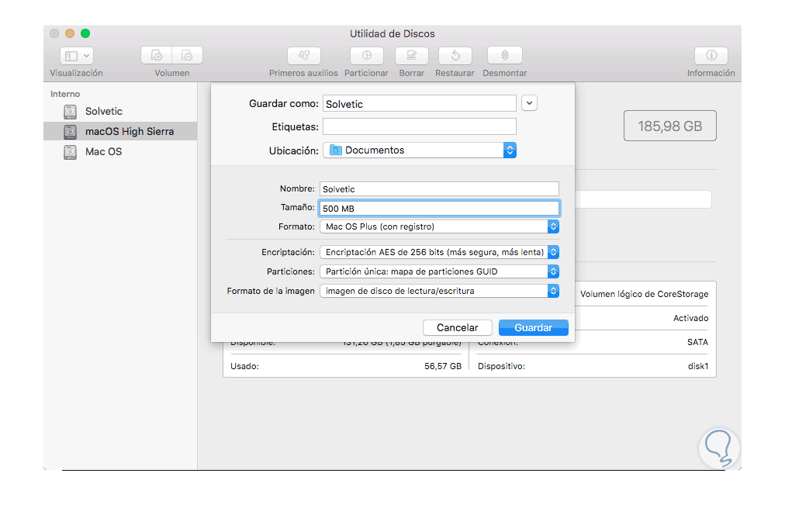Click the SATA connection value
785x532 pixels.
[x=698, y=342]
